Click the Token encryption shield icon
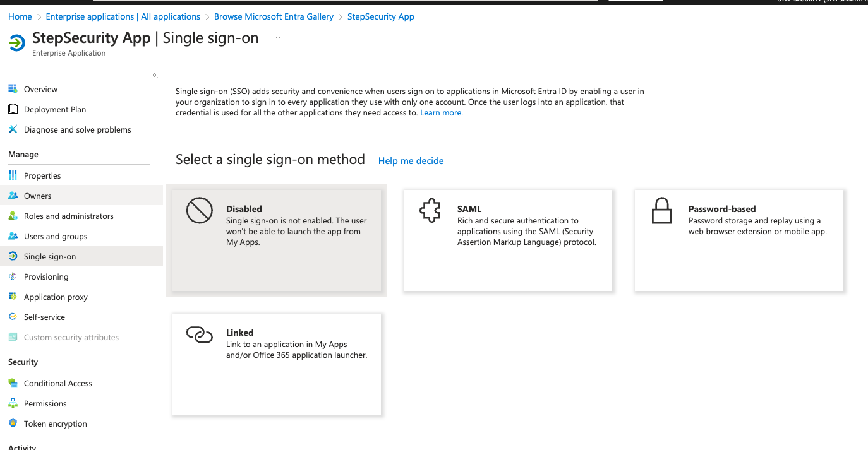Viewport: 868px width, 450px height. 13,423
